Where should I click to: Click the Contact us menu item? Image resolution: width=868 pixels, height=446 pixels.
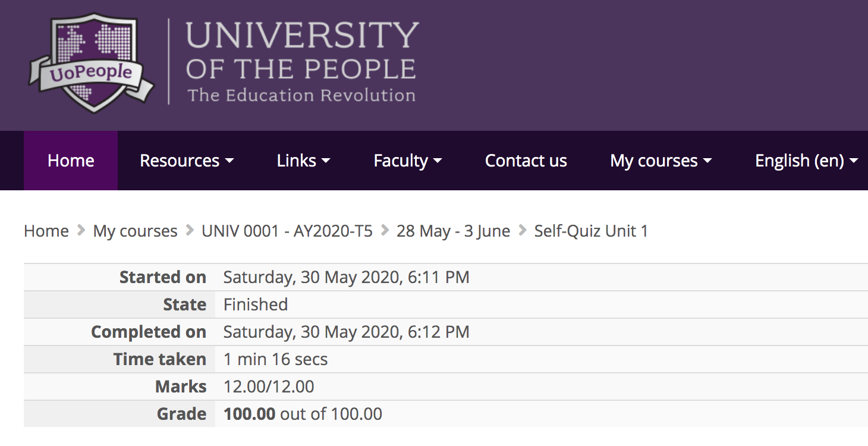(526, 161)
